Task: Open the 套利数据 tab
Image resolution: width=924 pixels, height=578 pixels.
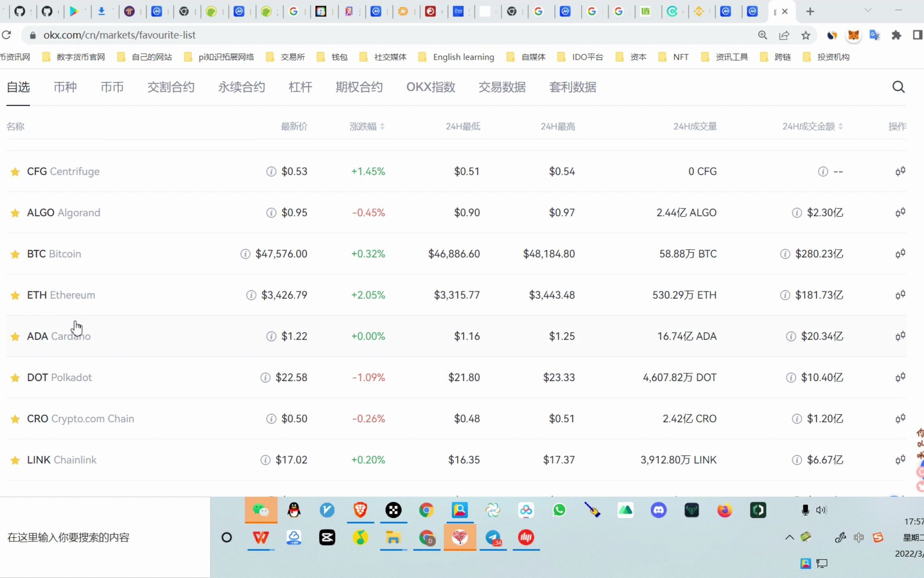Action: pos(573,87)
